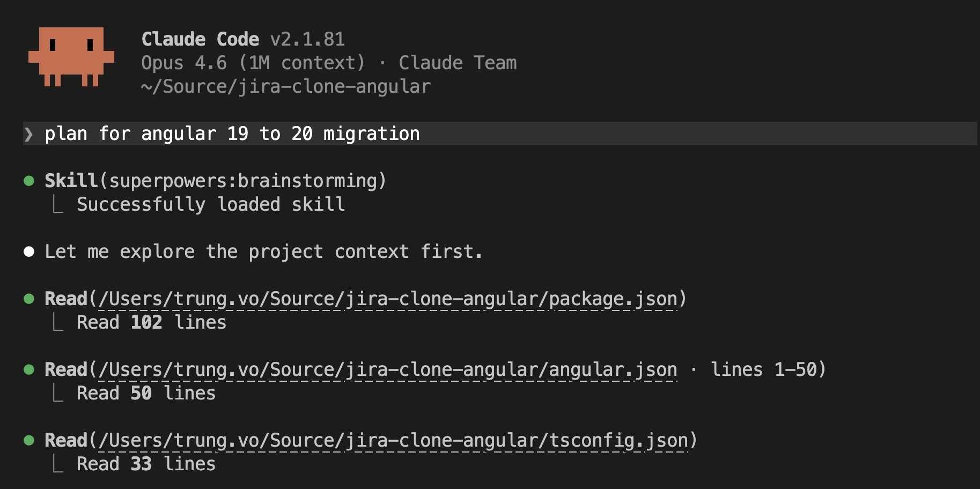
Task: Expand the 'Read 50 lines' result
Action: [146, 393]
